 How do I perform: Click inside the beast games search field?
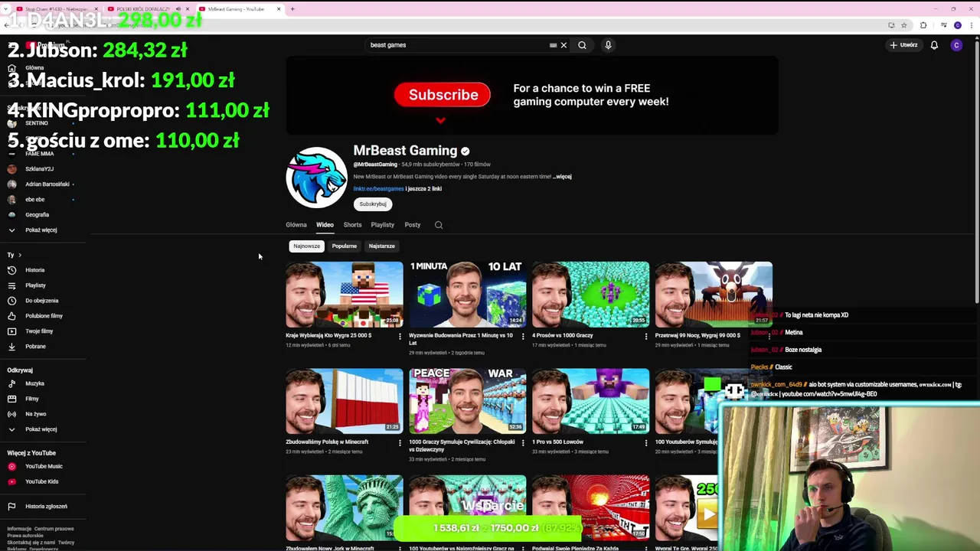pyautogui.click(x=456, y=45)
